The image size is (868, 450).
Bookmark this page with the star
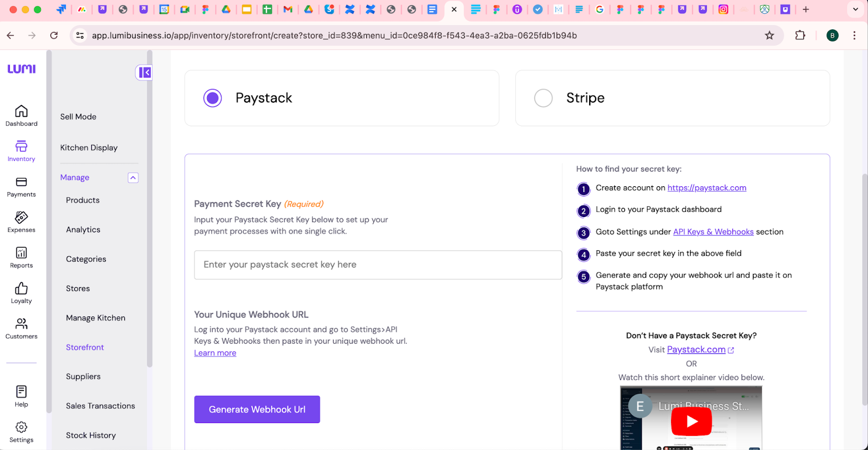point(769,35)
